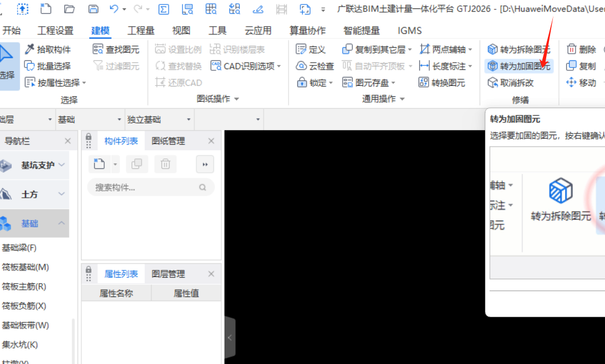Click the Sum calculation icon
Viewport: 605px width, 364px height.
[x=164, y=9]
